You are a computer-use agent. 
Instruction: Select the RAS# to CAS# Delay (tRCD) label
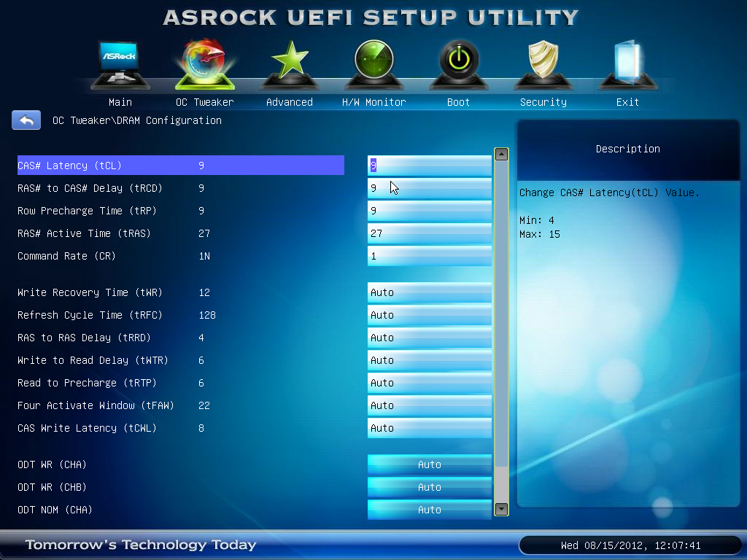point(90,188)
